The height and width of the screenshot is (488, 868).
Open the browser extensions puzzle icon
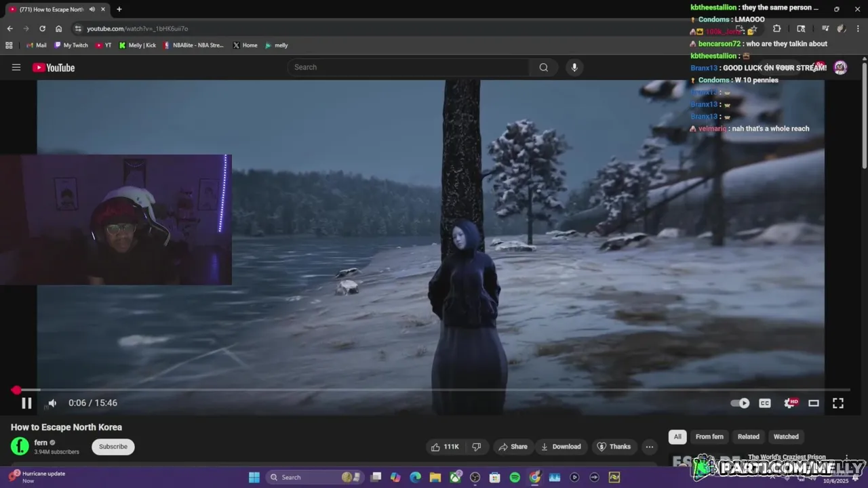tap(776, 28)
